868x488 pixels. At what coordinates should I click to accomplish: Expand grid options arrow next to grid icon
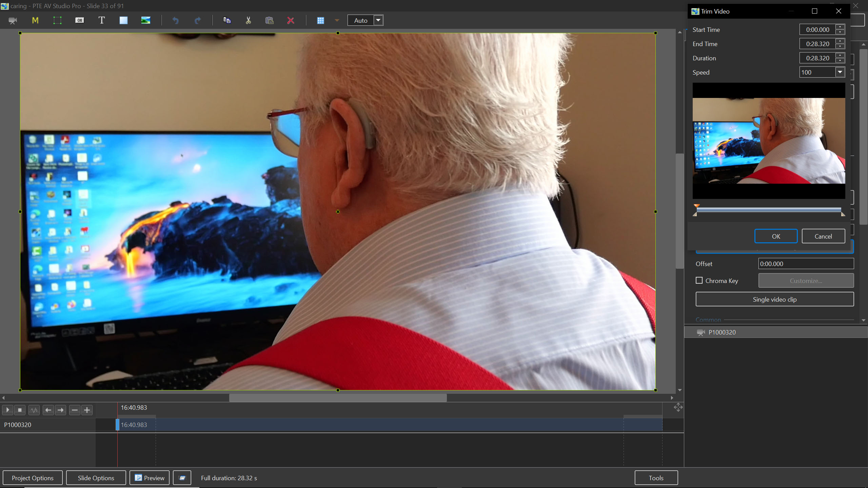[x=337, y=20]
